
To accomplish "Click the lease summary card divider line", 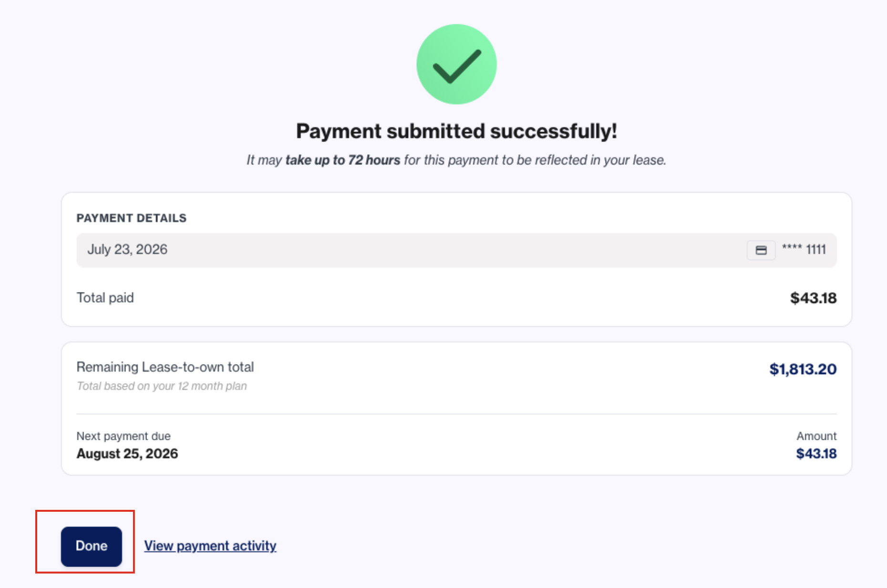I will click(x=456, y=414).
